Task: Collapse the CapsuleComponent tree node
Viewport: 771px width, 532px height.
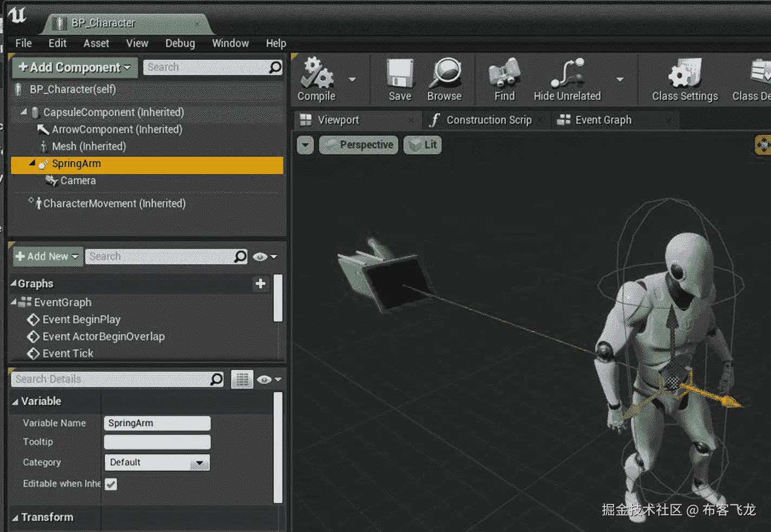Action: pos(24,111)
